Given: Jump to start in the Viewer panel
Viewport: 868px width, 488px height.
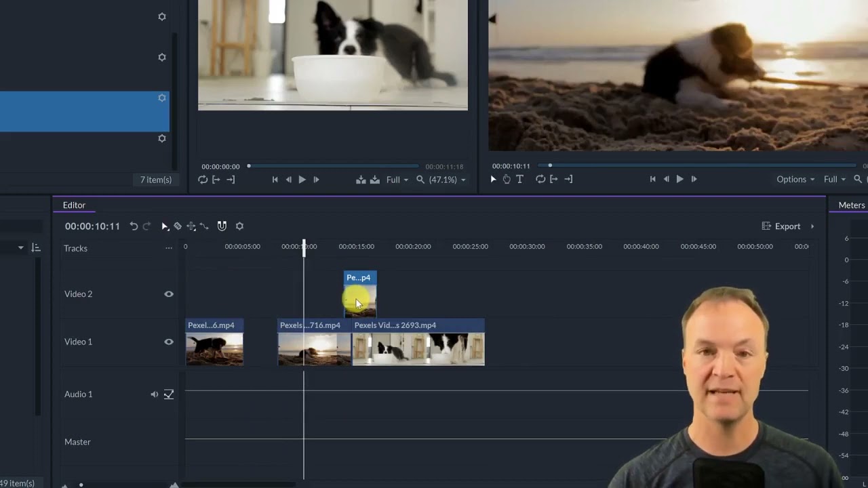Looking at the screenshot, I should [652, 179].
